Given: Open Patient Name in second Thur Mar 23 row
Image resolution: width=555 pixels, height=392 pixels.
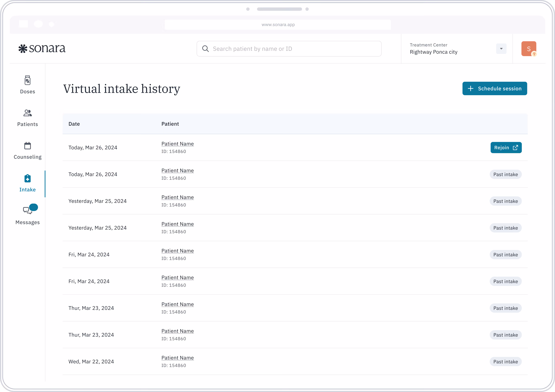Looking at the screenshot, I should point(178,331).
